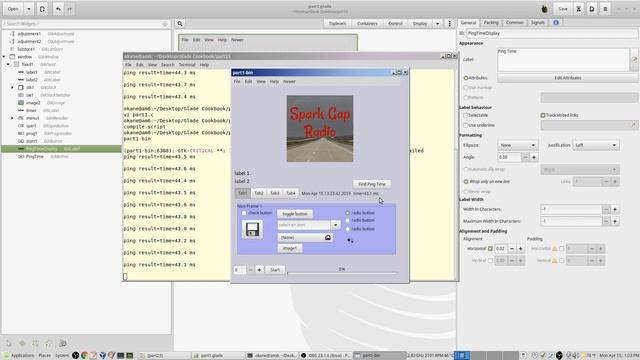Viewport: 640px width, 360px height.
Task: Expand the menu1 tree node
Action: click(x=12, y=118)
